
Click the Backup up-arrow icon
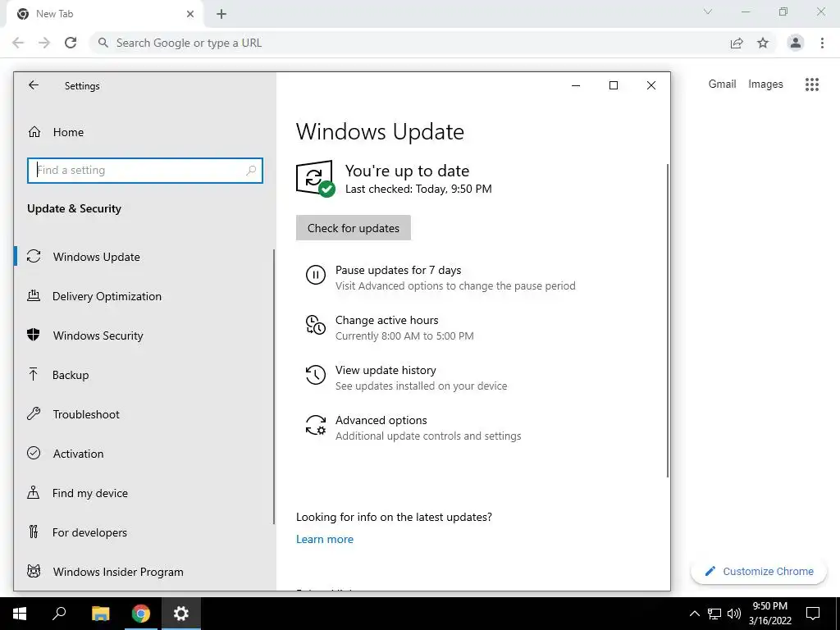[33, 374]
